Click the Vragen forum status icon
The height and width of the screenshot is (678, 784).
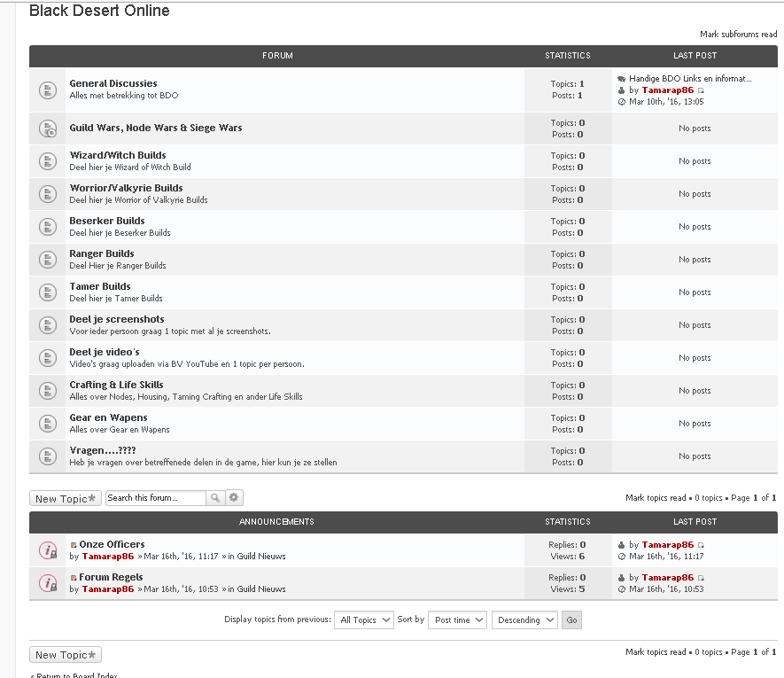(x=48, y=456)
